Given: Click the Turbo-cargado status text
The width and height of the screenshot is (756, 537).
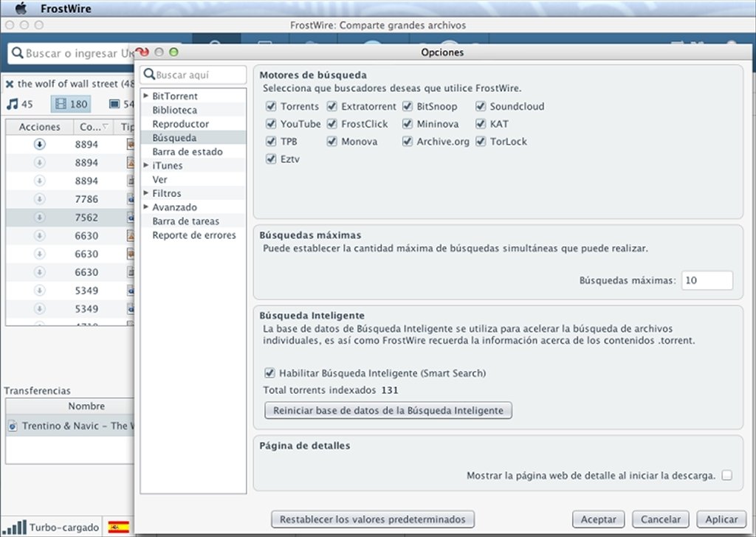Looking at the screenshot, I should (x=64, y=527).
